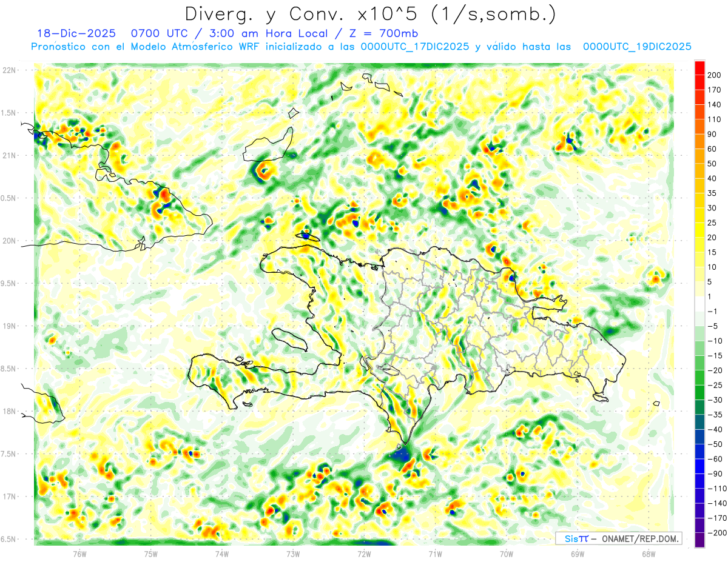Click the color scale value '-200'
This screenshot has width=728, height=562.
(716, 532)
